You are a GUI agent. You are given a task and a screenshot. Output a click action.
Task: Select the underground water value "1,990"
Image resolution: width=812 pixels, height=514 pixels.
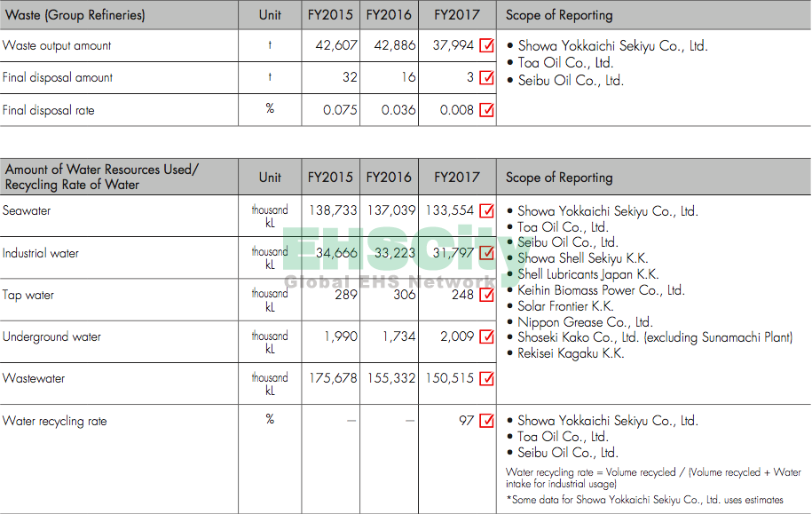[x=341, y=336]
